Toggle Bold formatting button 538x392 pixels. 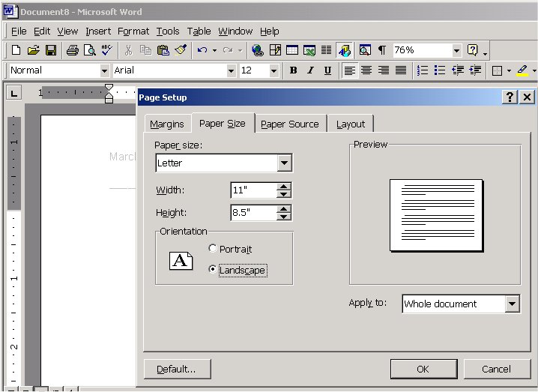293,70
